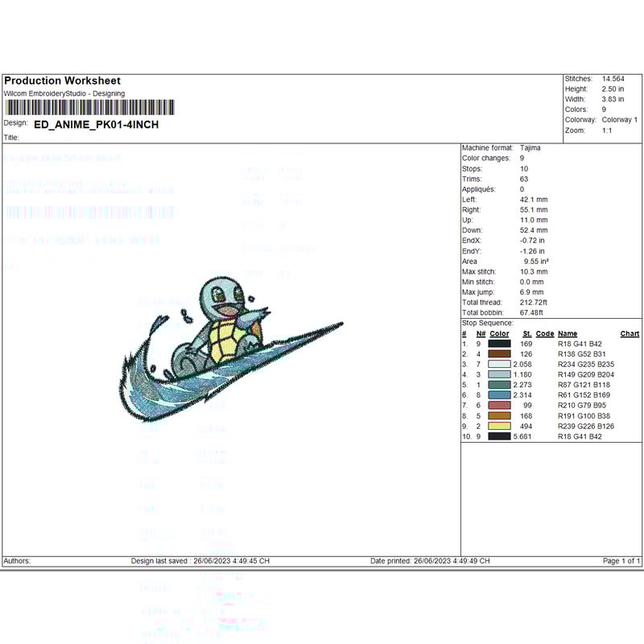
Task: Select the light blue swatch R149 G209 B204
Action: tap(499, 375)
